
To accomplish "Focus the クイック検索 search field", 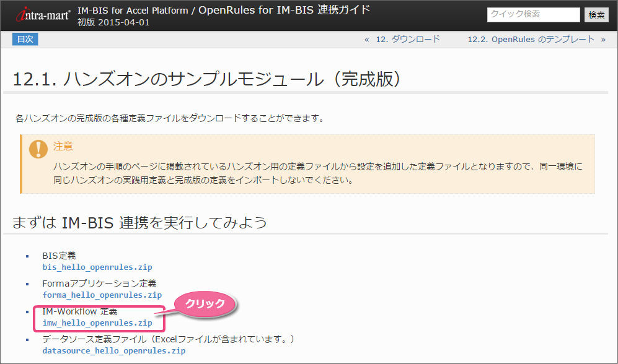I will 533,15.
